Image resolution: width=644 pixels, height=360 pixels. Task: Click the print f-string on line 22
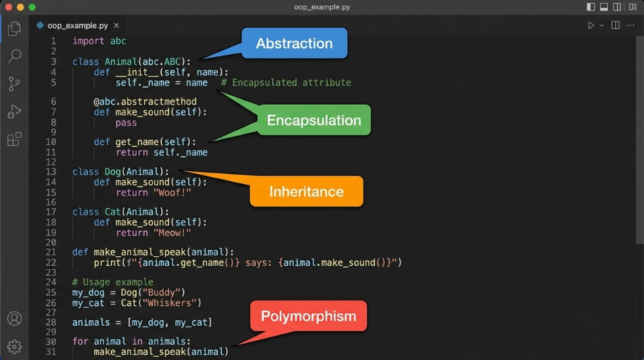click(x=248, y=263)
